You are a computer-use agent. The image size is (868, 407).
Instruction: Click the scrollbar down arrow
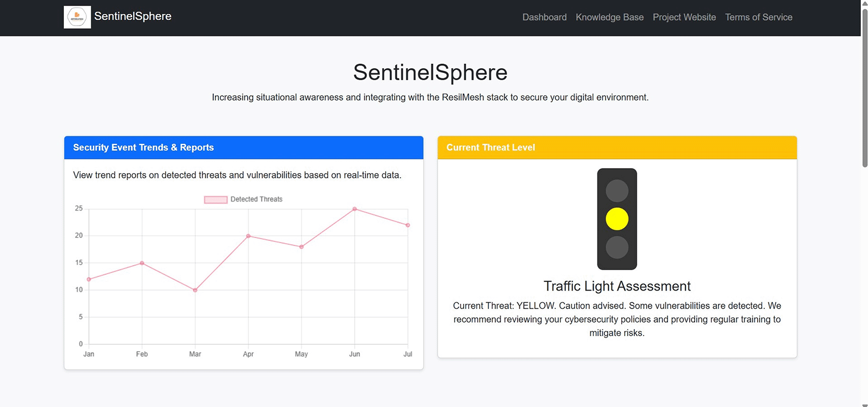864,404
